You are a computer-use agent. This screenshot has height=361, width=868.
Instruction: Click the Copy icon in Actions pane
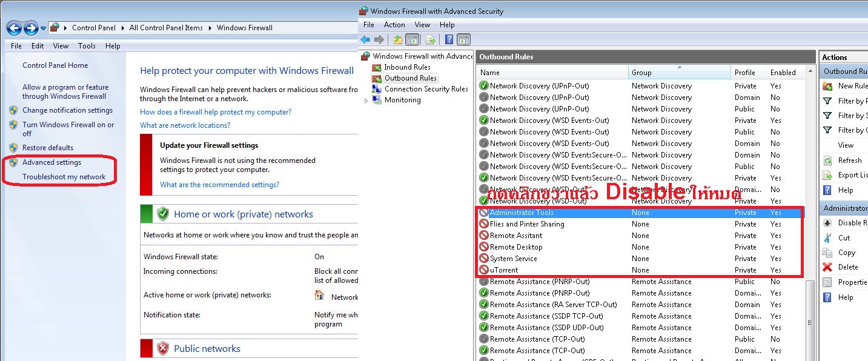point(827,253)
